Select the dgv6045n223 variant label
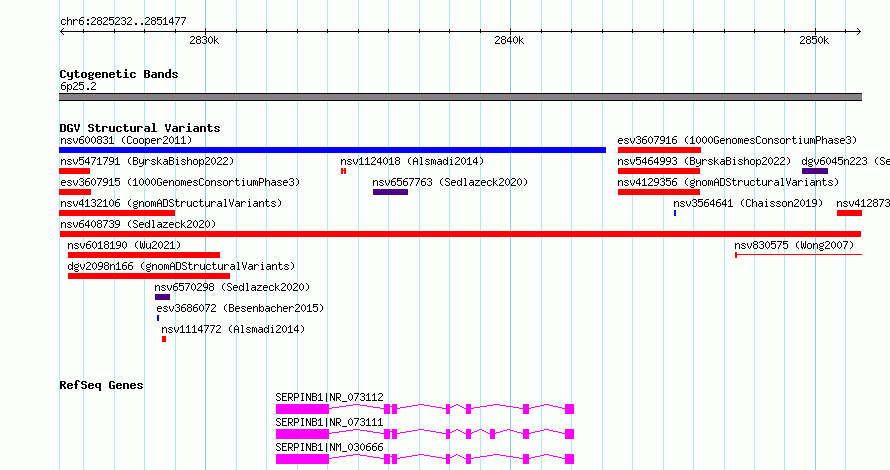The width and height of the screenshot is (890, 470). (x=845, y=161)
